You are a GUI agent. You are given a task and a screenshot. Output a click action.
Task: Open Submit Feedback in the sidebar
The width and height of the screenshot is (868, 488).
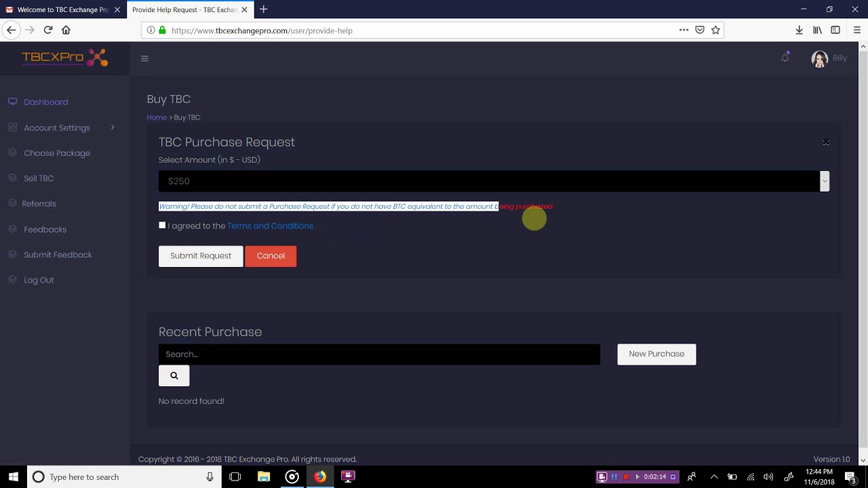click(58, 255)
